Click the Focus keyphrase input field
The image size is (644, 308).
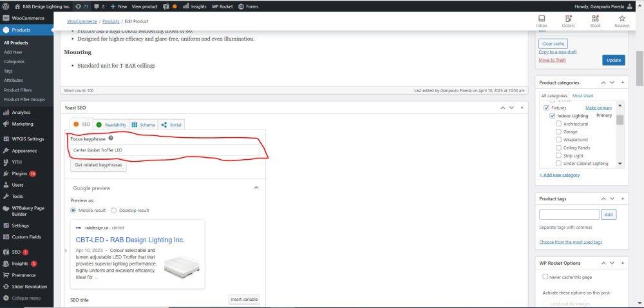pos(165,150)
